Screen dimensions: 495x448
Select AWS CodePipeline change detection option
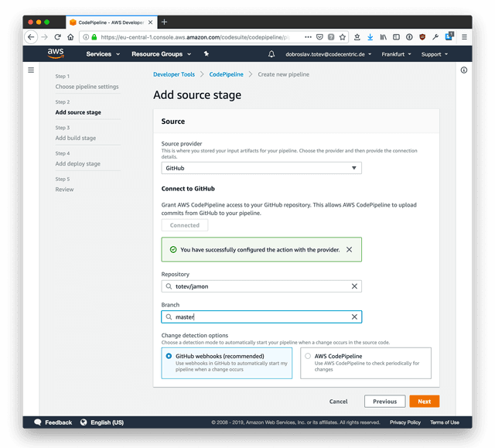click(366, 363)
